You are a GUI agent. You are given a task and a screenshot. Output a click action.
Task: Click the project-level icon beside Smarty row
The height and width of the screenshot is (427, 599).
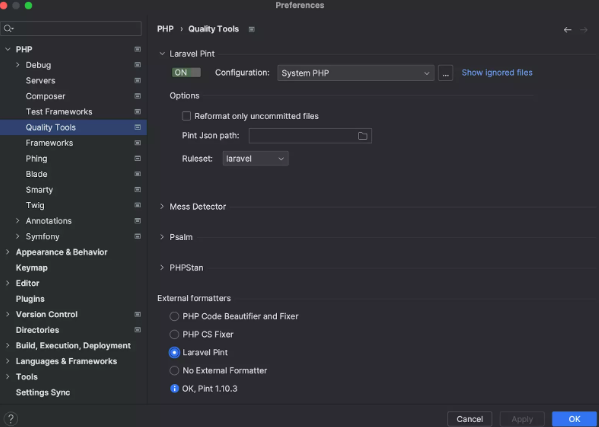[x=138, y=190]
